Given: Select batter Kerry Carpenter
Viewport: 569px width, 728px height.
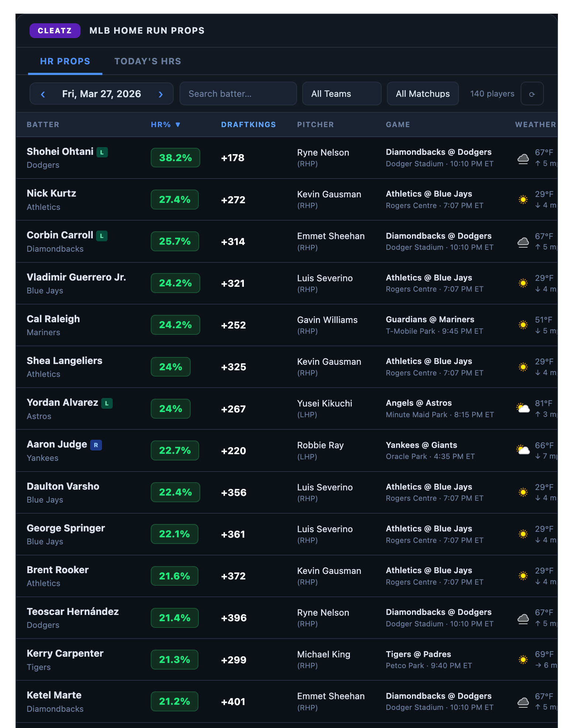Looking at the screenshot, I should coord(65,653).
